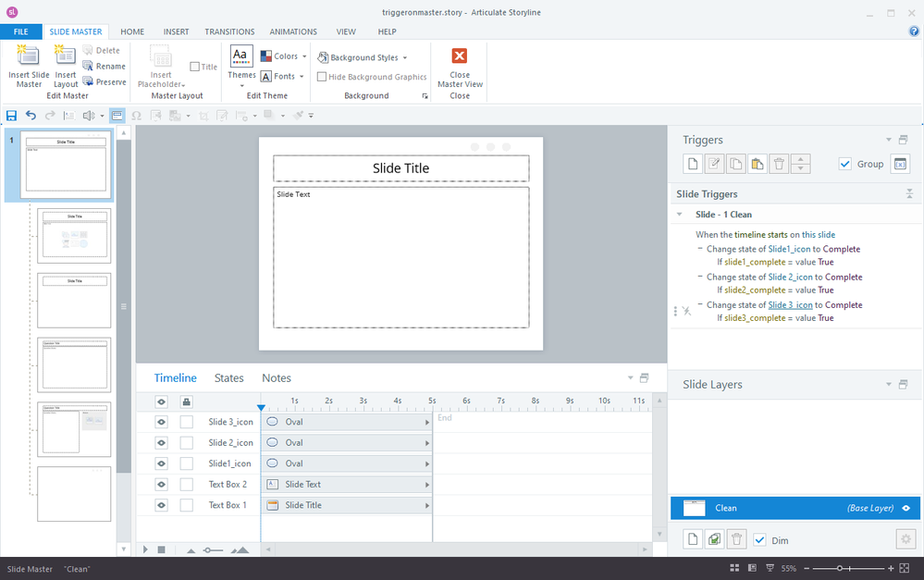Viewport: 924px width, 580px height.
Task: Click the Slide 3_icon link in trigger
Action: pyautogui.click(x=790, y=305)
